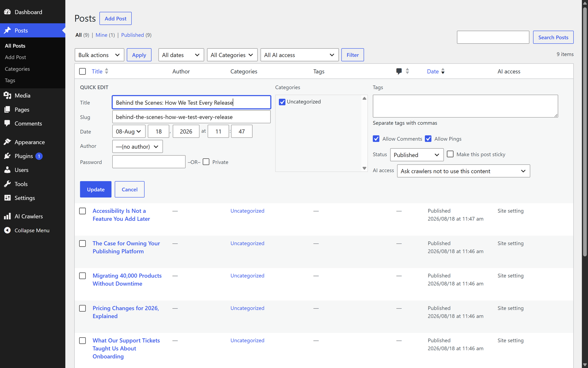Open the All Categories filter dropdown
The image size is (588, 368).
tap(232, 55)
